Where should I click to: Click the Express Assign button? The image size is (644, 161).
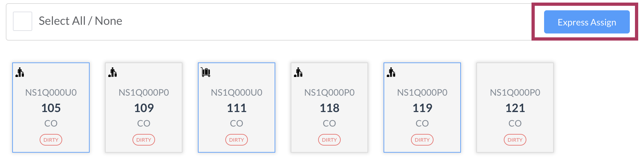(x=587, y=22)
